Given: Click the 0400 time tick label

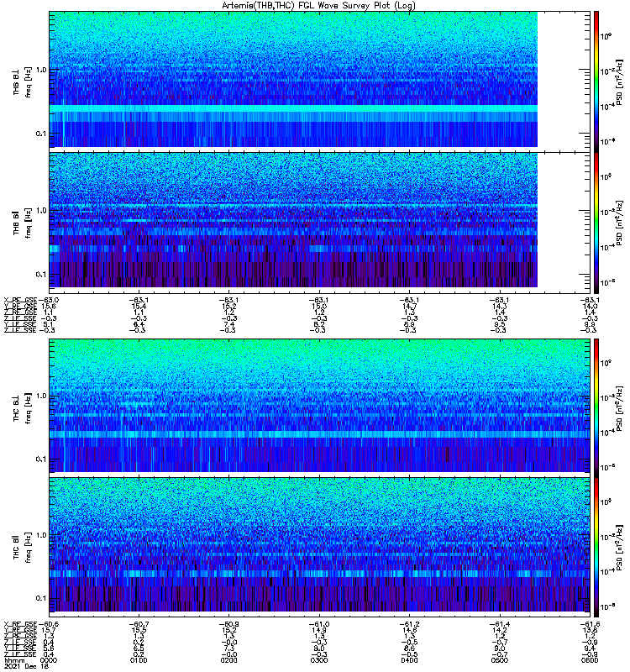Looking at the screenshot, I should pos(409,660).
